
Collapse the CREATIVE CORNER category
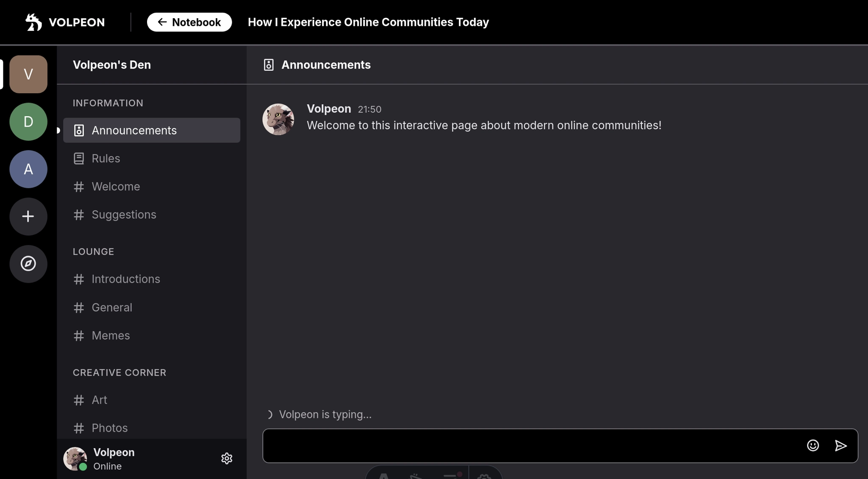[120, 373]
